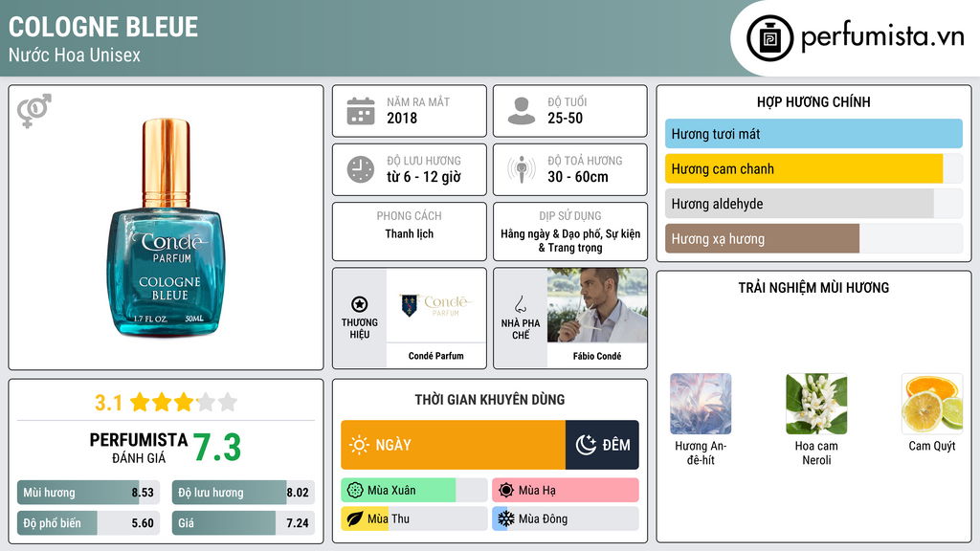Click the Cam Quýt caption
The width and height of the screenshot is (980, 551).
click(932, 446)
